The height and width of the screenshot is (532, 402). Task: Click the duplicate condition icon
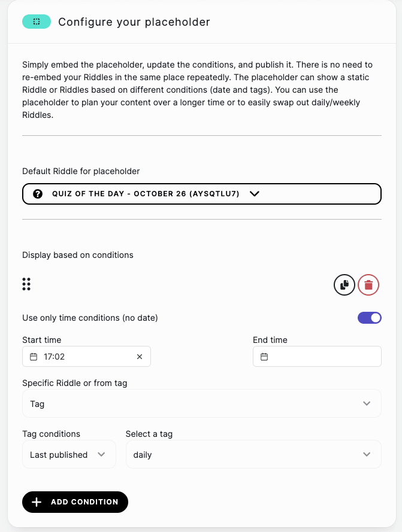(344, 285)
